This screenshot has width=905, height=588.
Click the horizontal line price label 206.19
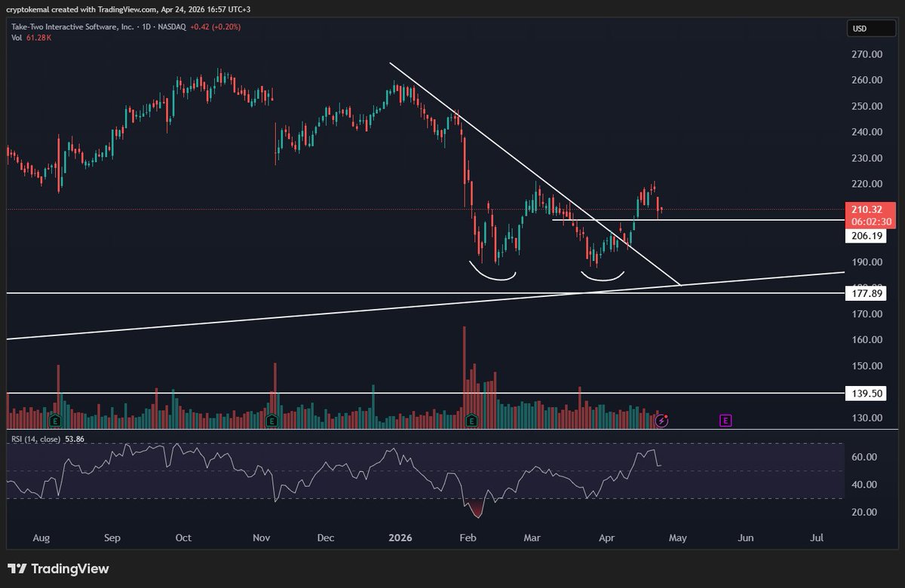[866, 236]
